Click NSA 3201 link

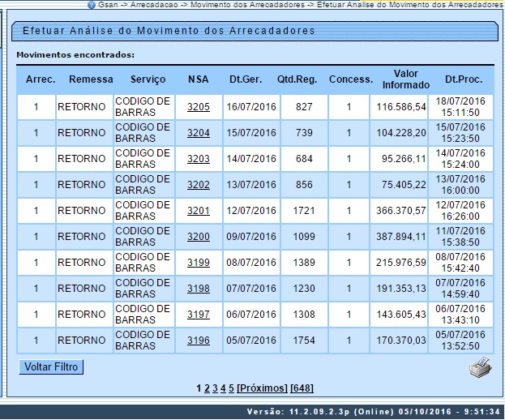pyautogui.click(x=198, y=211)
